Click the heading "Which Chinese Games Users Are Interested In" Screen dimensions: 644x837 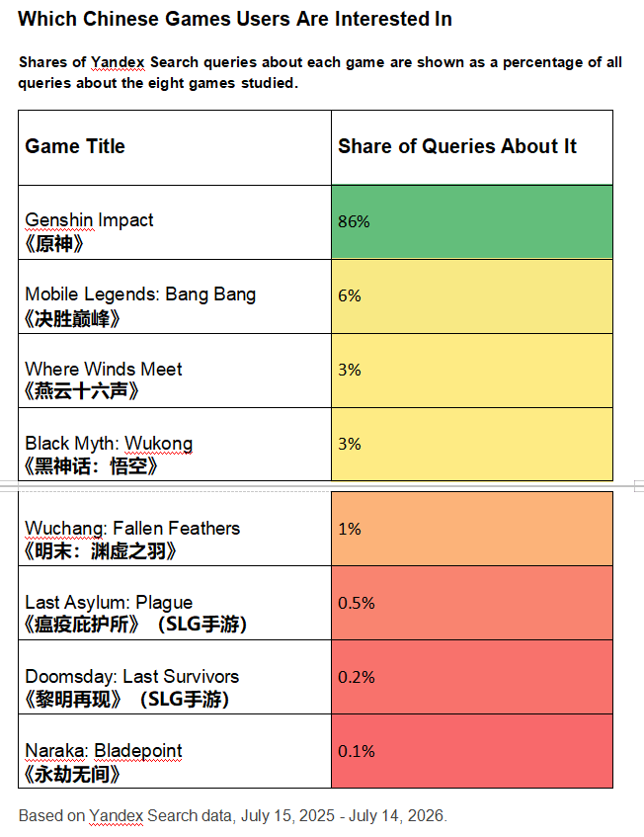(235, 19)
